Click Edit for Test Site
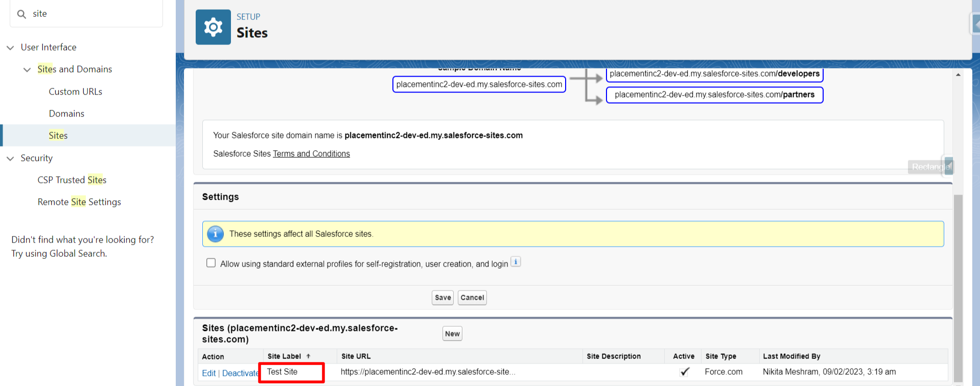This screenshot has width=980, height=386. [209, 373]
